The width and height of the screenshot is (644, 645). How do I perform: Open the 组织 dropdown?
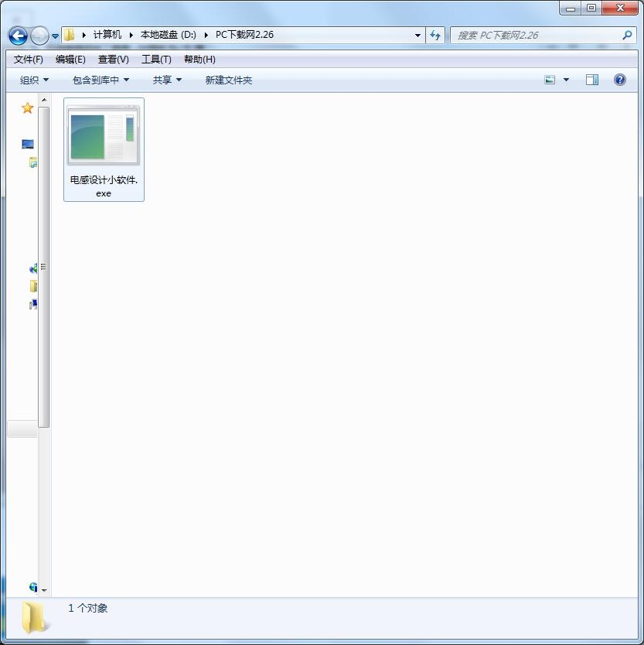click(34, 80)
